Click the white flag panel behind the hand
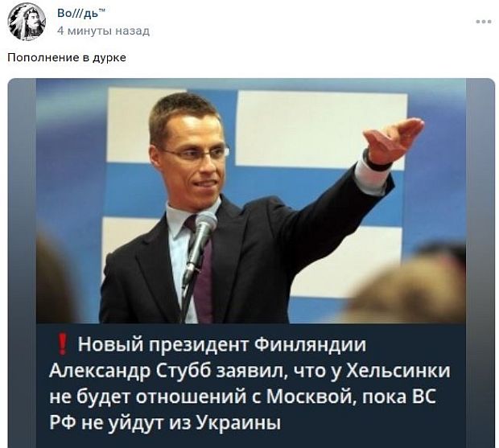Screen dimensions: 499x448 pyautogui.click(x=321, y=129)
